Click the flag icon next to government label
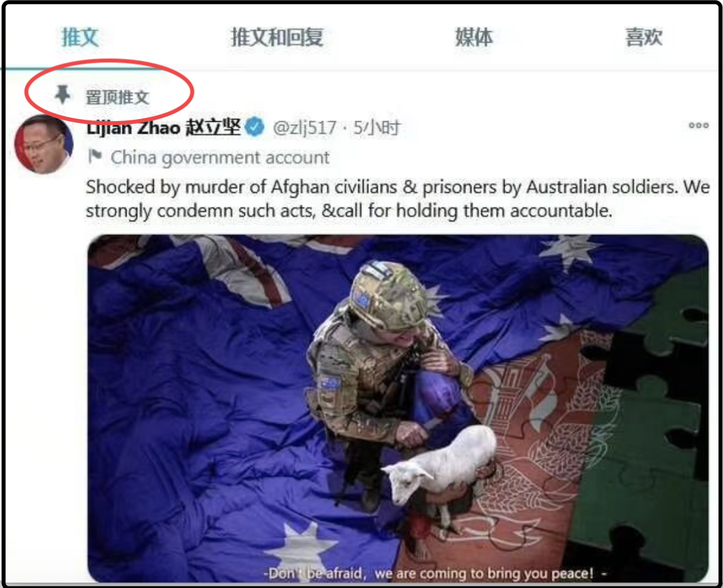 pyautogui.click(x=94, y=157)
